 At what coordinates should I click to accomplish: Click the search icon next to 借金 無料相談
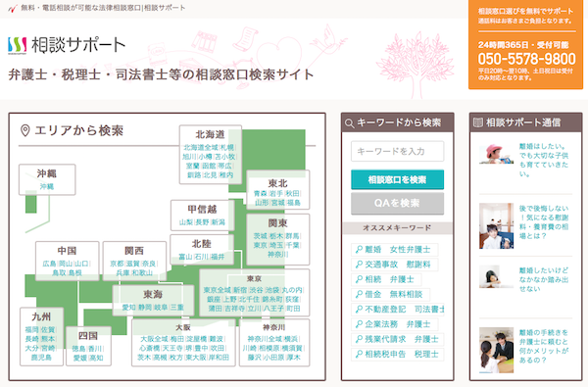[x=359, y=294]
